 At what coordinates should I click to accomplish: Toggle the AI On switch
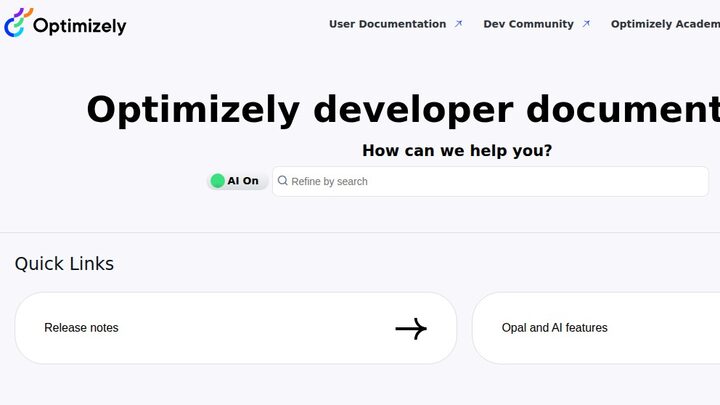coord(237,181)
